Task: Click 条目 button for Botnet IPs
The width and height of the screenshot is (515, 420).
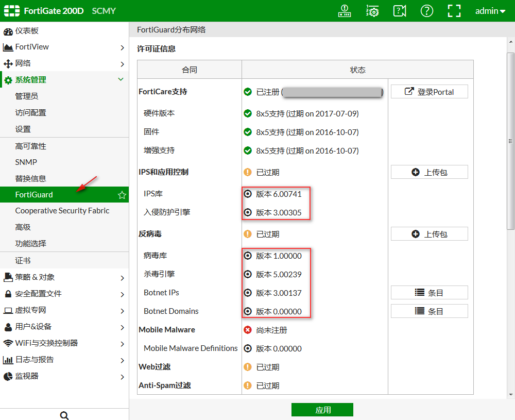Action: click(430, 293)
